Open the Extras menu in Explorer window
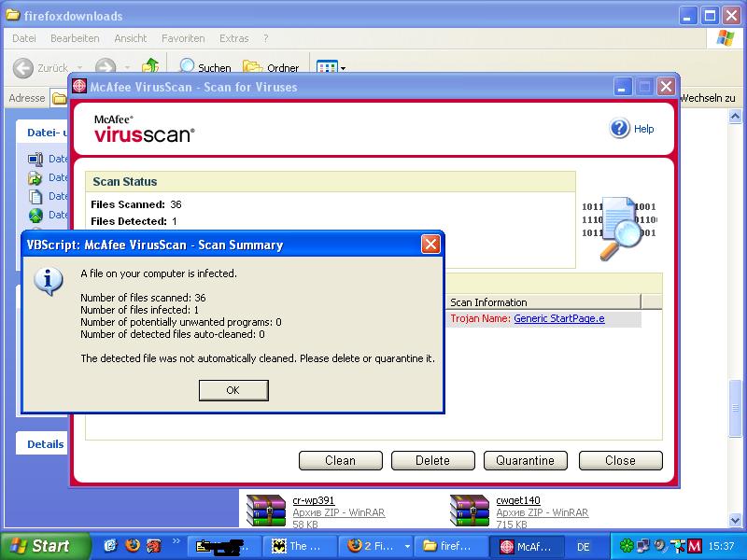The image size is (747, 560). [234, 38]
